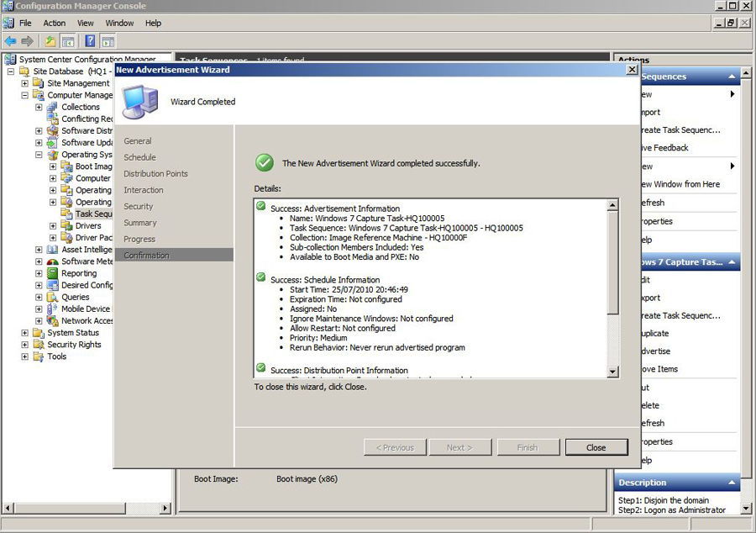
Task: Click the Software Updates tree icon
Action: tap(52, 143)
